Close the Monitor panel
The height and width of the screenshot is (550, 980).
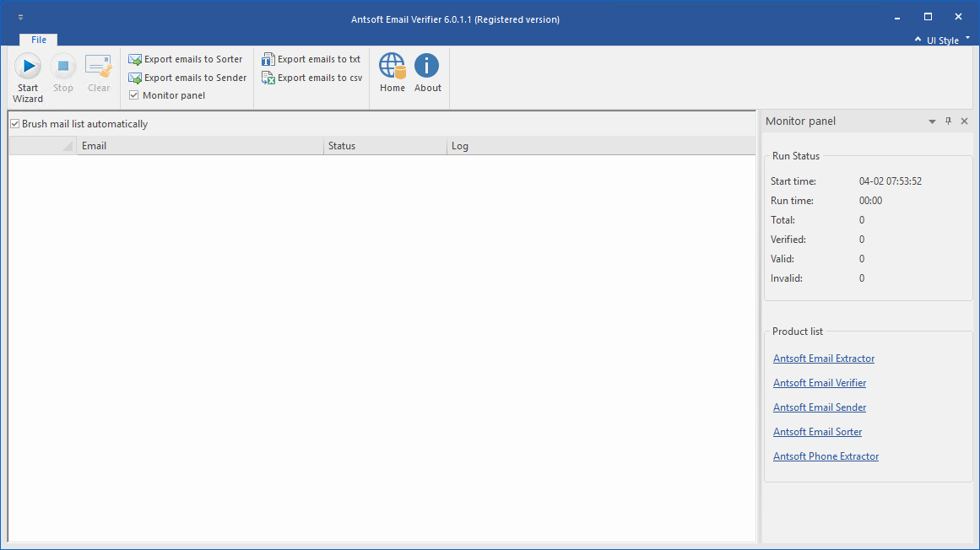(964, 121)
